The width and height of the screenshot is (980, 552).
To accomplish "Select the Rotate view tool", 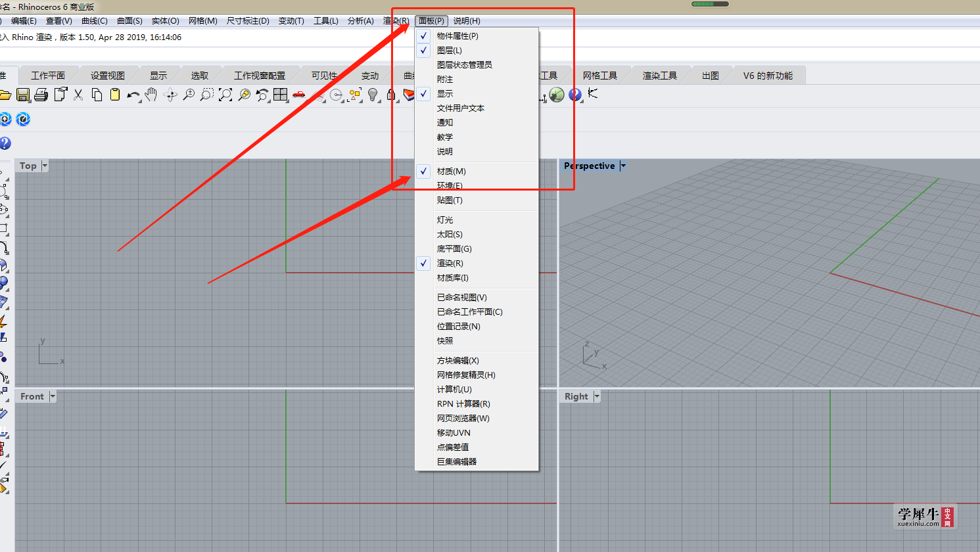I will coord(170,95).
